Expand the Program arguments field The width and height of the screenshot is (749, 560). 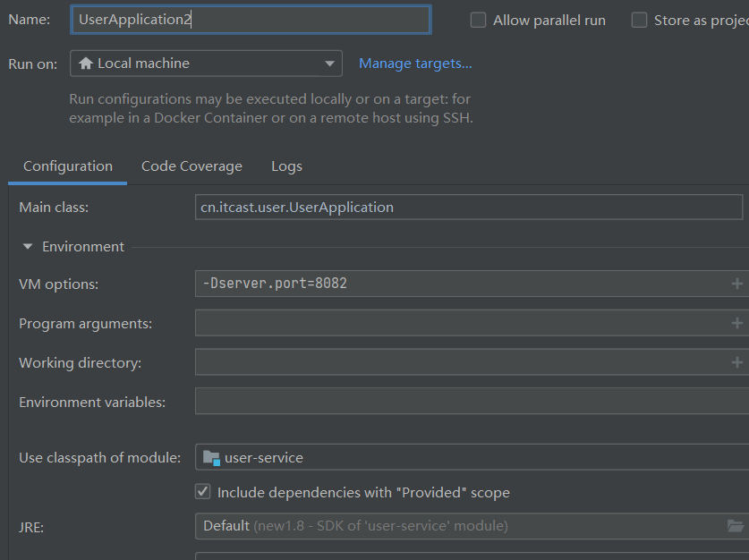click(x=736, y=323)
